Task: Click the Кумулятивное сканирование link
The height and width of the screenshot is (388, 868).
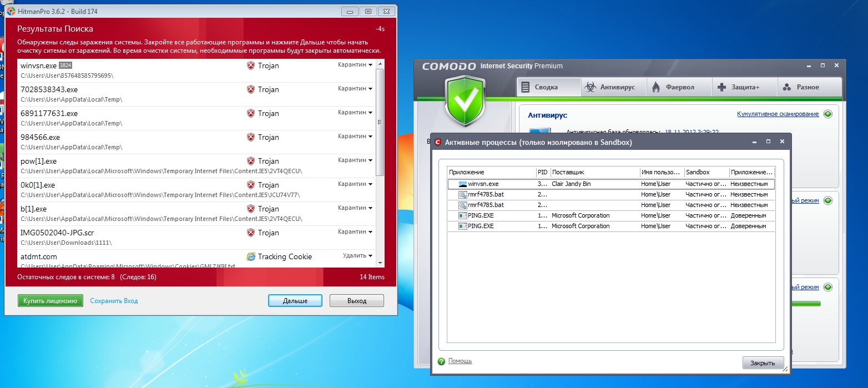Action: coord(778,114)
